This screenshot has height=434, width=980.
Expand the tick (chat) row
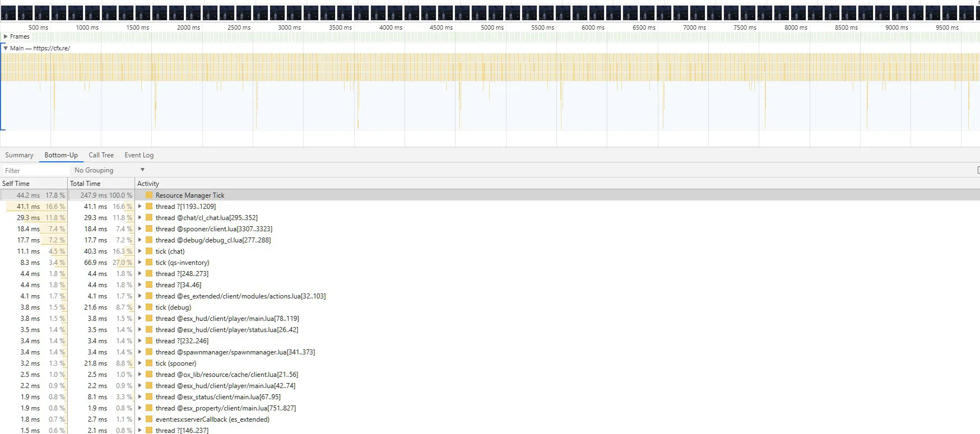(140, 251)
